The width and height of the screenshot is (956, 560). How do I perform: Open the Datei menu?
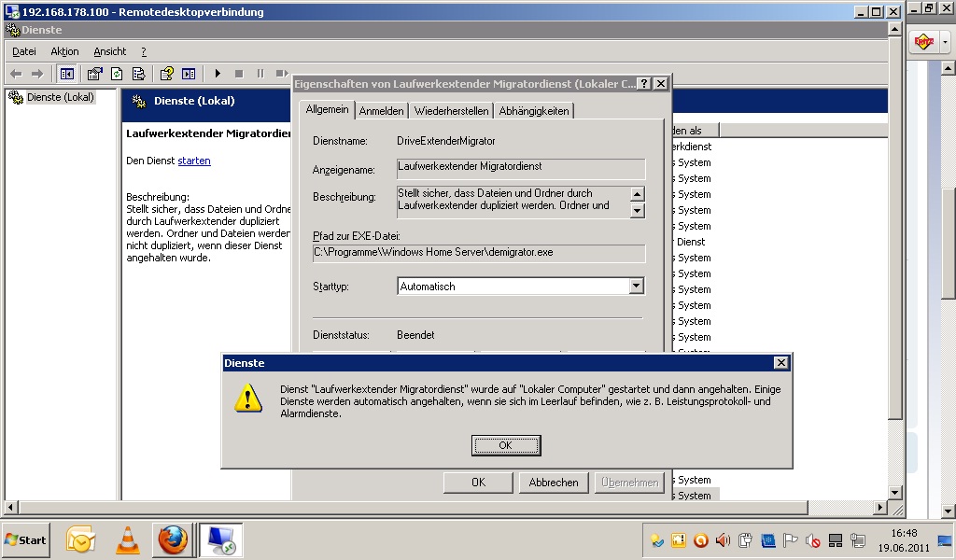click(x=24, y=51)
